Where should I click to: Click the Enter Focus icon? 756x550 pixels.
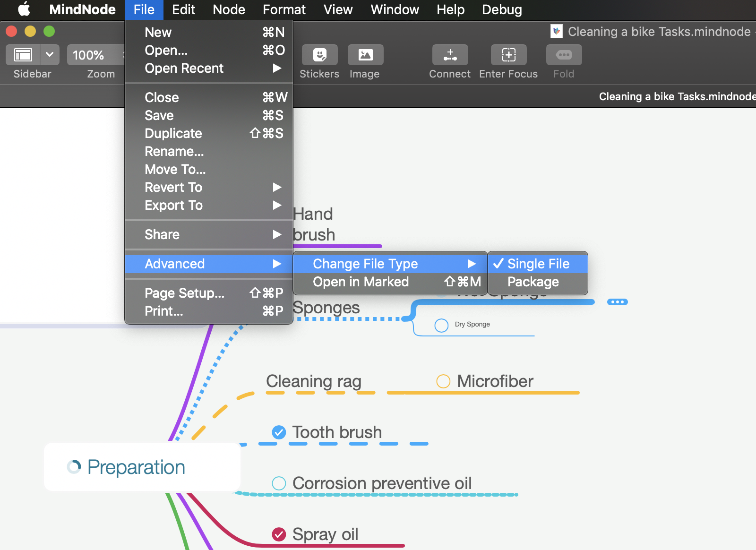coord(508,55)
